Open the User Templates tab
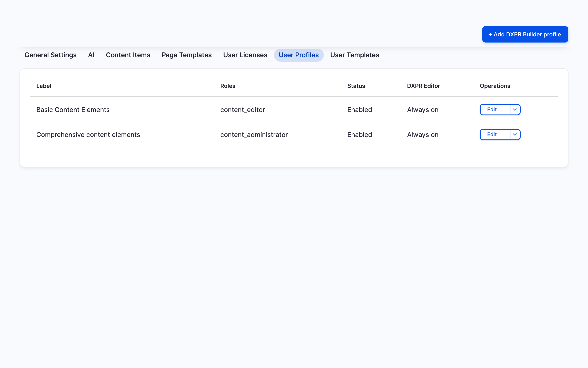 [354, 55]
